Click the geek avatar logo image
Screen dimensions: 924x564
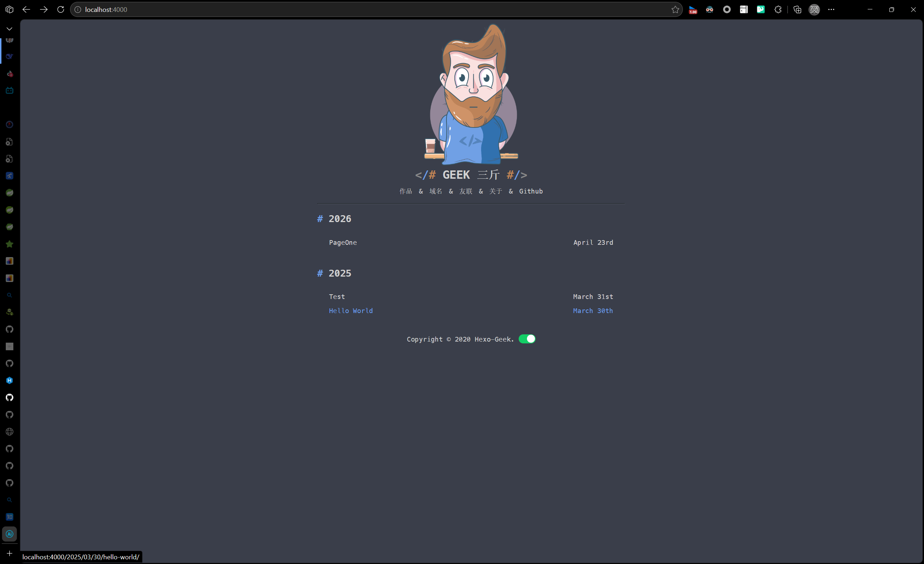click(471, 94)
